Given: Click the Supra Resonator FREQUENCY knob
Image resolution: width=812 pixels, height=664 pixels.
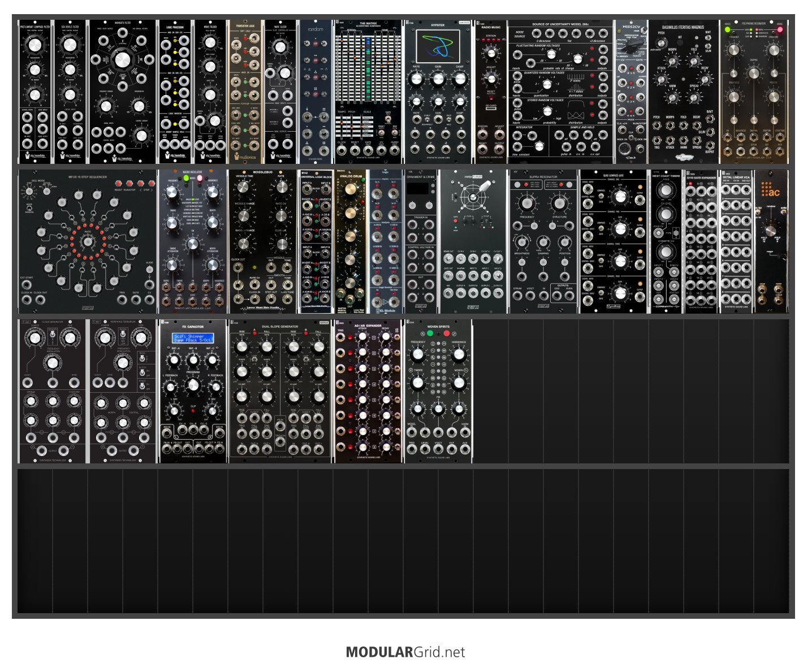Looking at the screenshot, I should 527,203.
